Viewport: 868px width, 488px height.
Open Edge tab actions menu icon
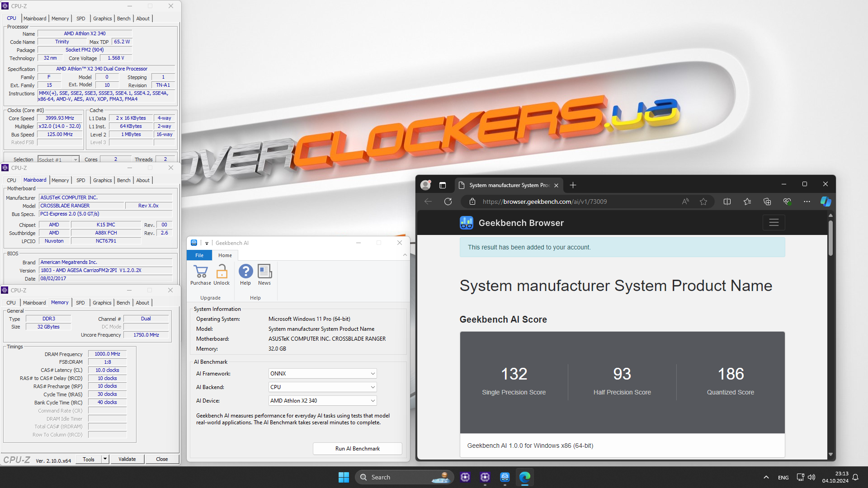443,185
